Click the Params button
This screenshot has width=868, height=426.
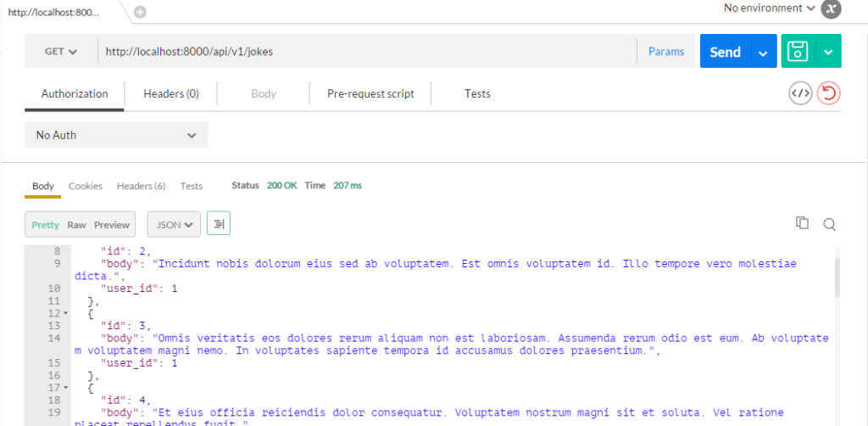coord(666,52)
